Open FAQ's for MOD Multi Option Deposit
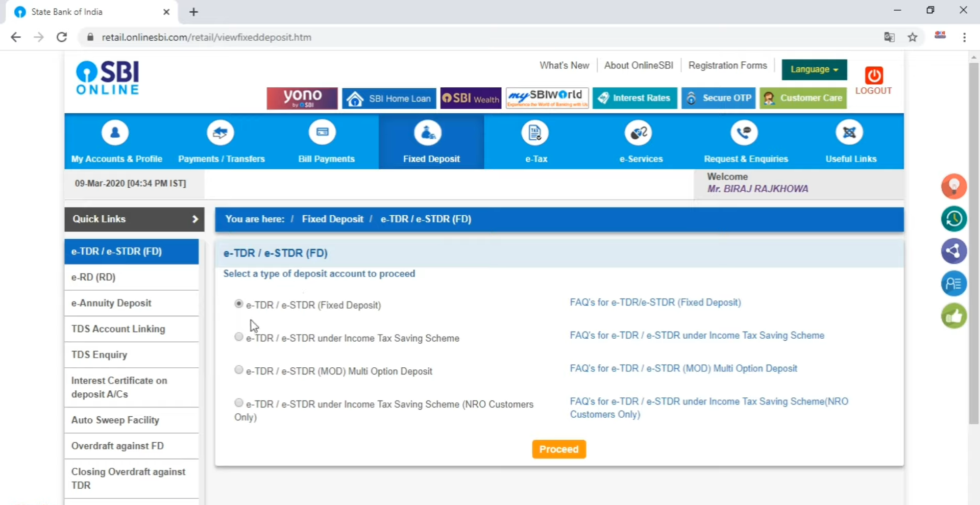Image resolution: width=980 pixels, height=505 pixels. click(x=683, y=368)
